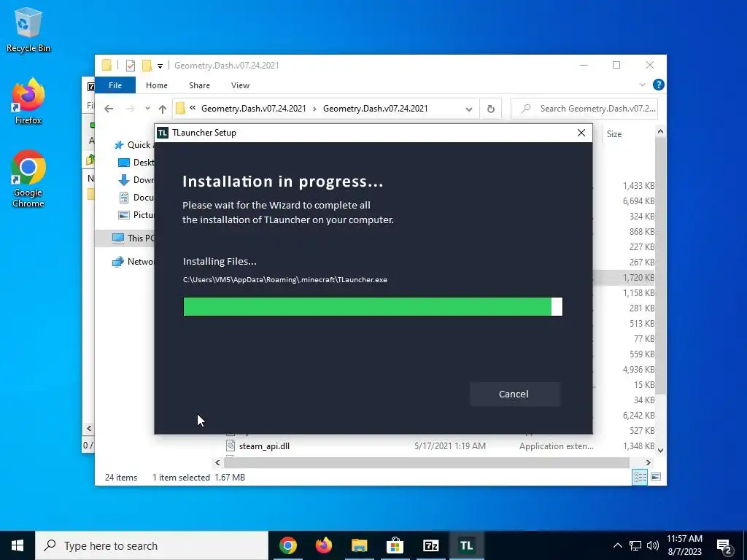Screen dimensions: 747x560
Task: Select Google Chrome desktop shortcut
Action: [x=28, y=179]
